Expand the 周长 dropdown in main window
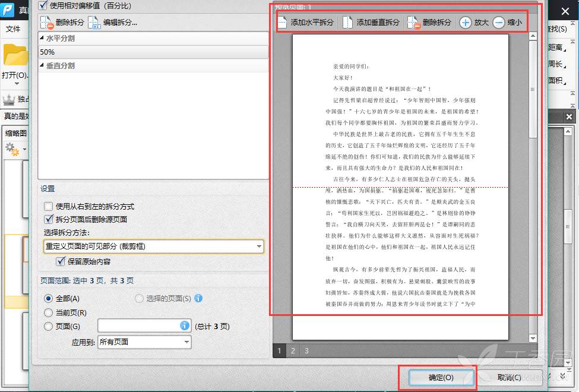579x392 pixels. point(557,64)
